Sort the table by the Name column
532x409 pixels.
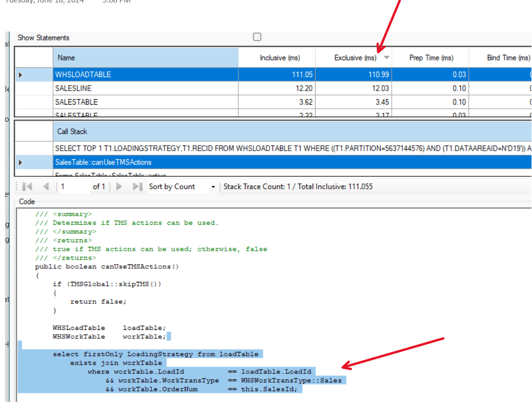click(x=145, y=58)
